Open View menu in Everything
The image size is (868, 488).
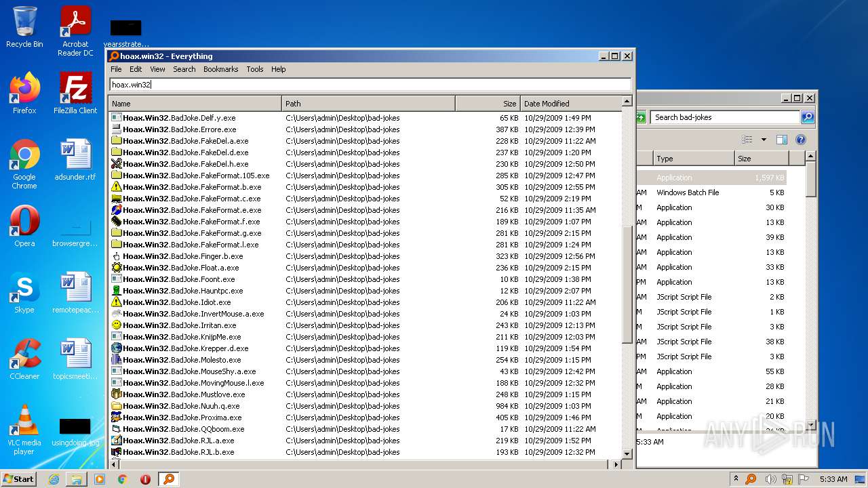pos(157,69)
